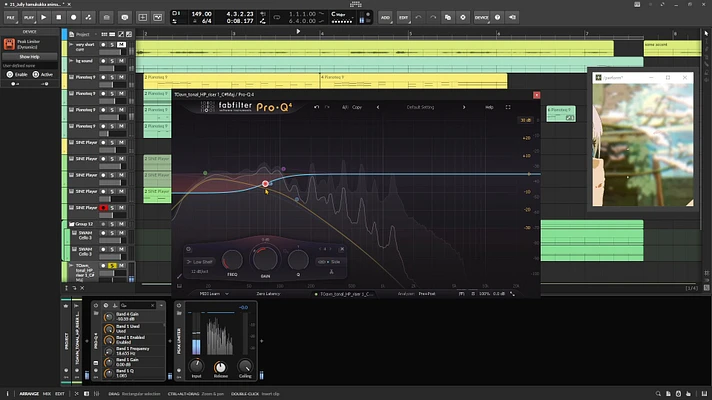This screenshot has width=712, height=400.
Task: Open the MIDI Learn dropdown
Action: (x=214, y=294)
